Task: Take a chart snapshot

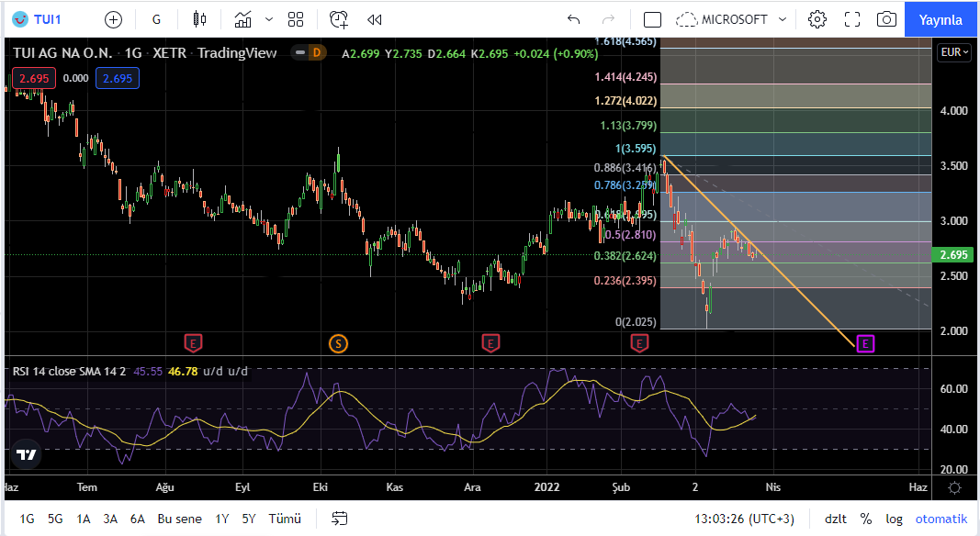Action: 886,19
